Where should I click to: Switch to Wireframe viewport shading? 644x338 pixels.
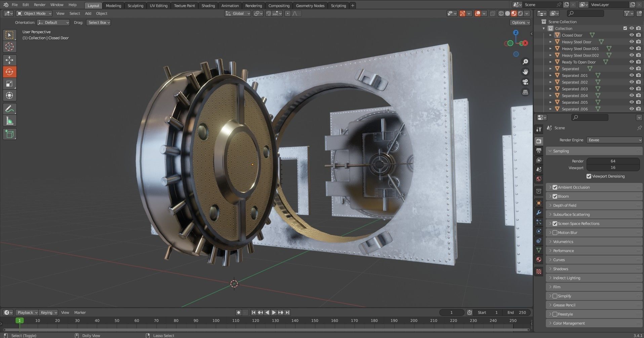click(x=501, y=13)
